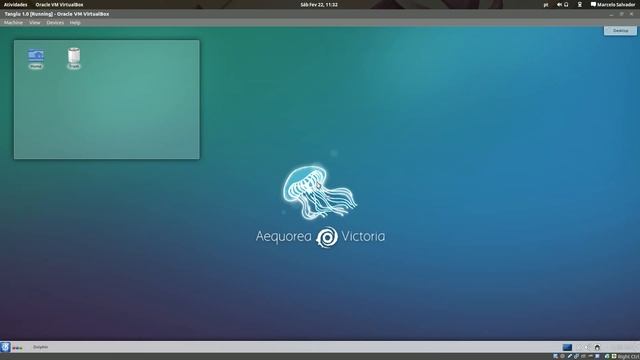Image resolution: width=640 pixels, height=360 pixels.
Task: Click the VirtualBox optical disk indicator
Action: [x=562, y=356]
